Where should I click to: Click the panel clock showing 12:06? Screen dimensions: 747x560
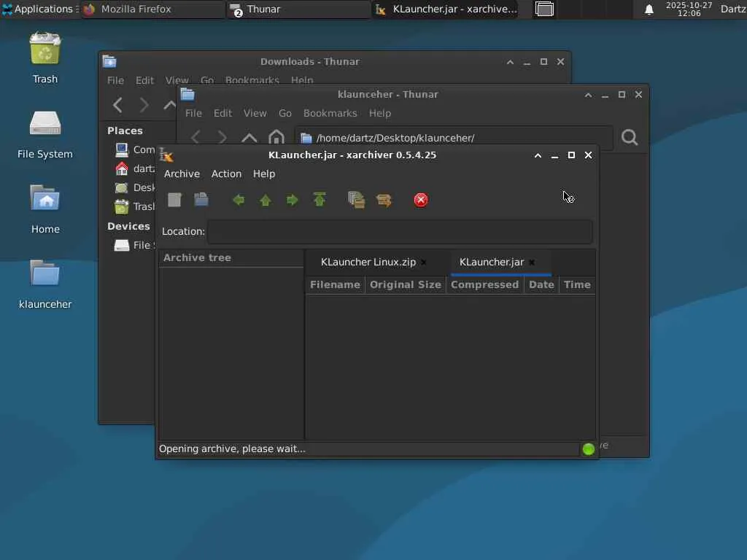(689, 9)
